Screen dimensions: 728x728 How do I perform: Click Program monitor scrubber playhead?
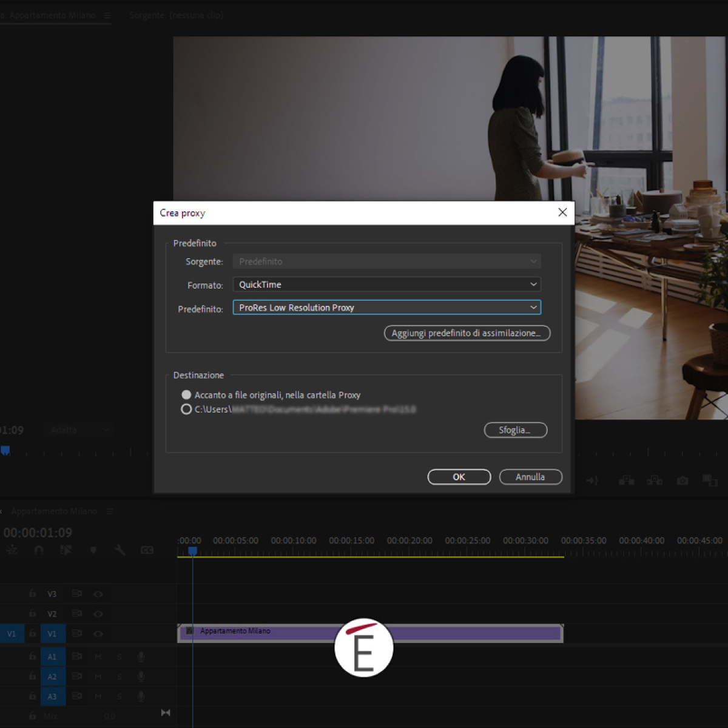[x=5, y=451]
